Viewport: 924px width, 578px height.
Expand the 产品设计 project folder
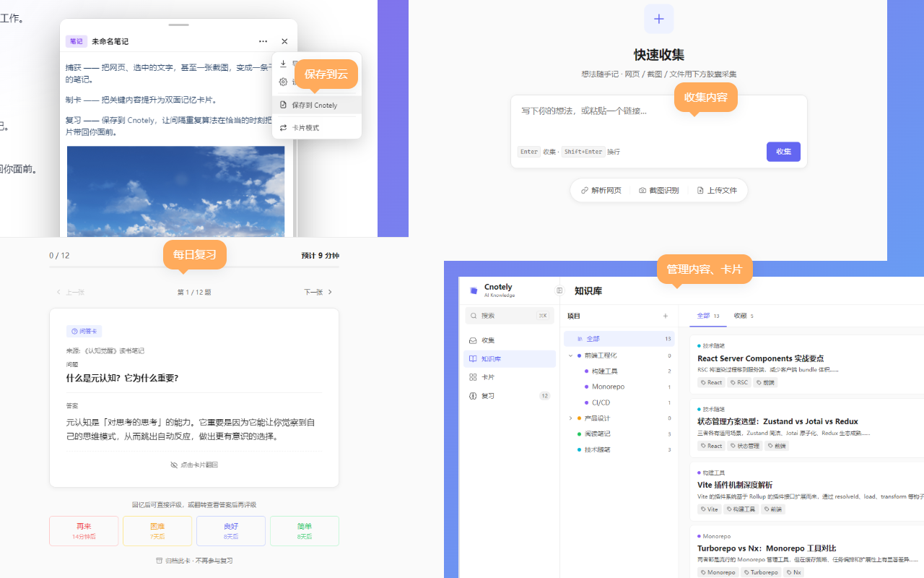[x=570, y=418]
